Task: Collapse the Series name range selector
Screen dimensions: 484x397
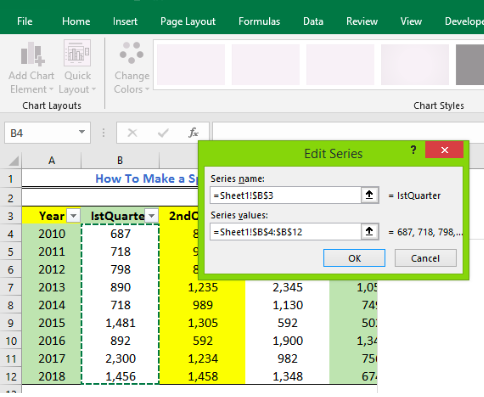Action: (x=369, y=195)
